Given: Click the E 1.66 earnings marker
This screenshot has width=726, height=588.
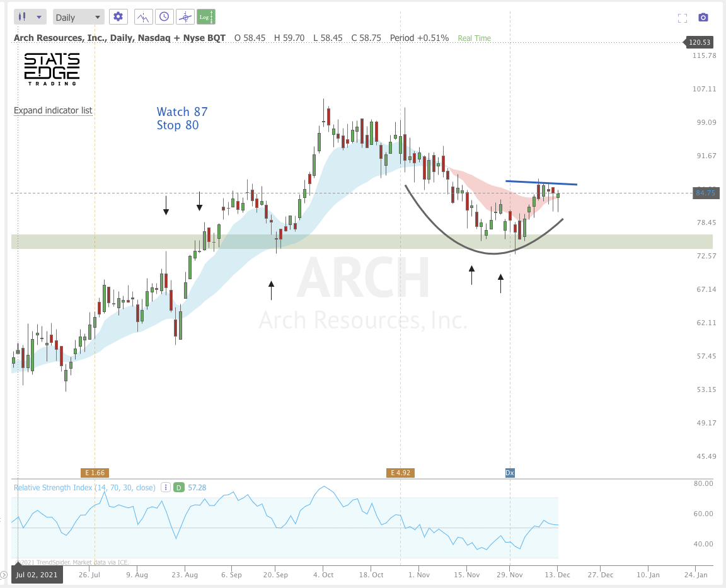Looking at the screenshot, I should point(95,472).
